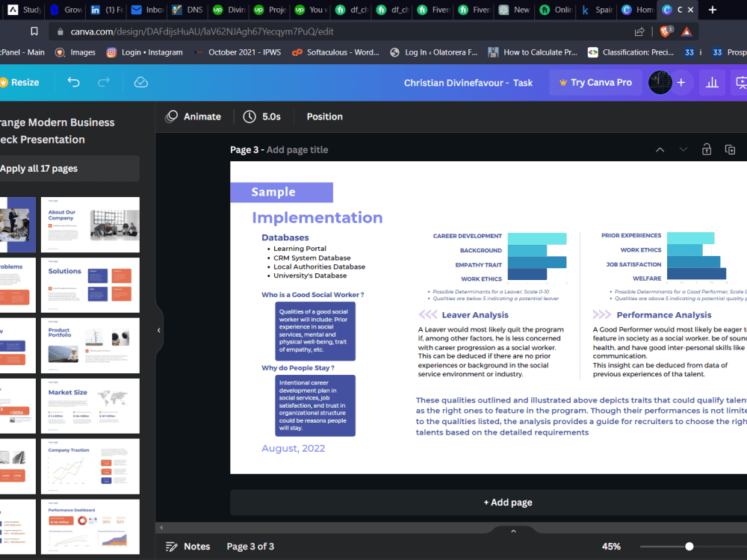Open Brave Shields lion icon
This screenshot has width=747, height=560.
click(666, 31)
